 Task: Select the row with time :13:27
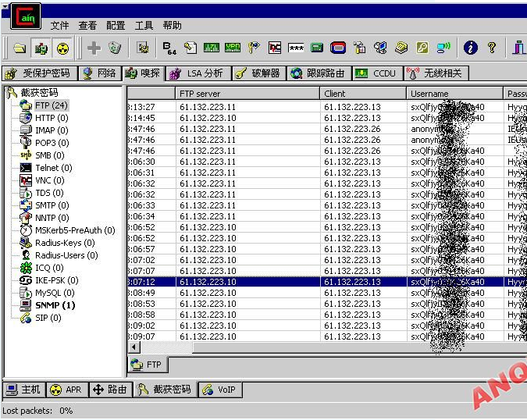327,107
